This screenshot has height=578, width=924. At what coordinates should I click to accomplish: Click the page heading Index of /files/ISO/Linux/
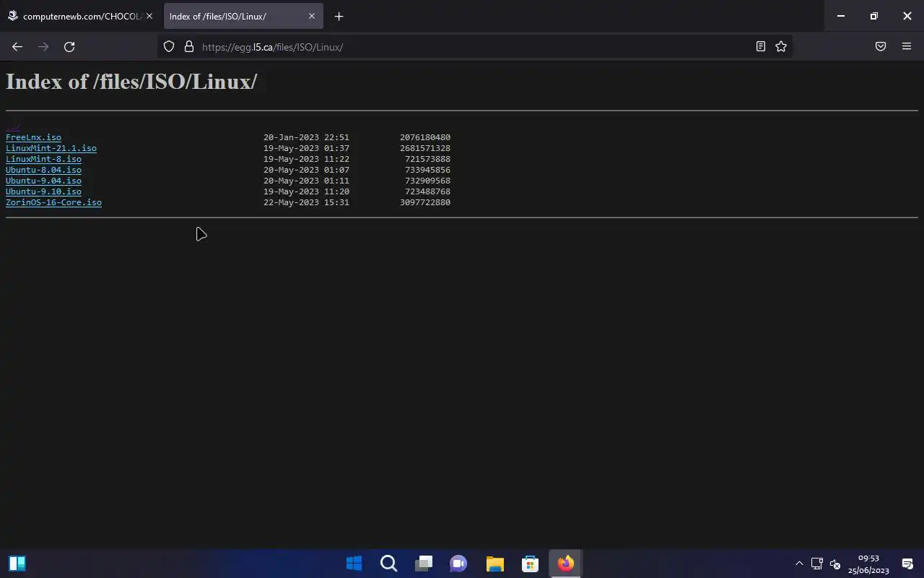pos(131,81)
